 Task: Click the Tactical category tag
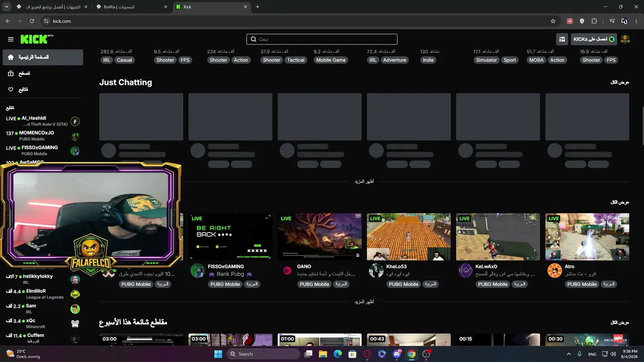[x=296, y=60]
